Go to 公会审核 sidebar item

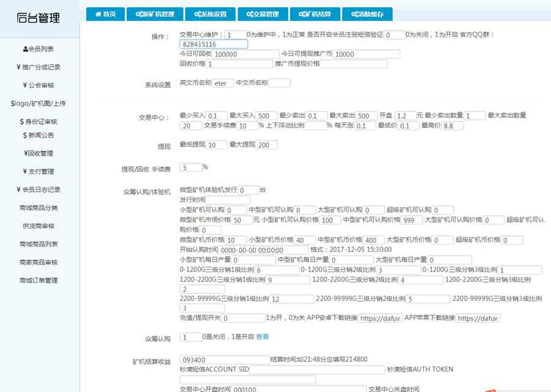39,86
